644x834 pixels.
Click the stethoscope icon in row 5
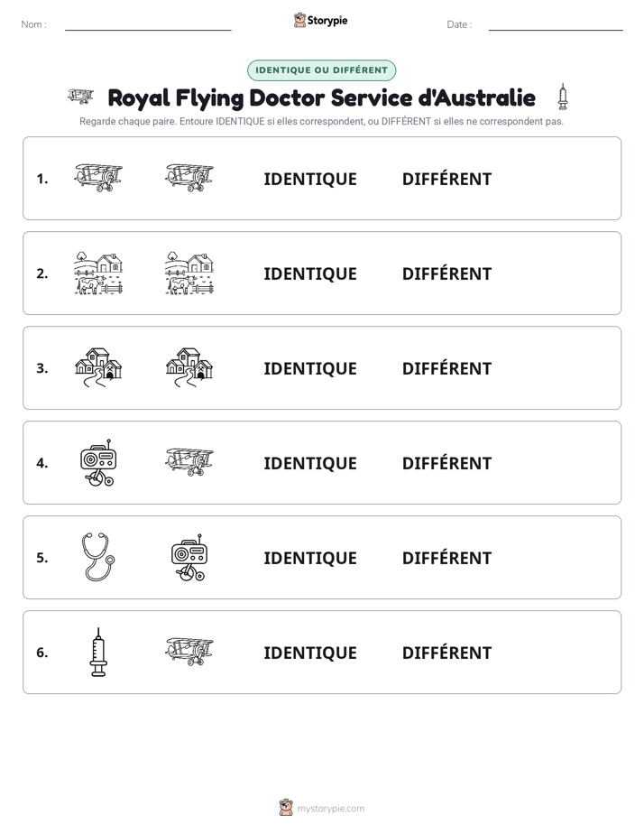[x=98, y=557]
